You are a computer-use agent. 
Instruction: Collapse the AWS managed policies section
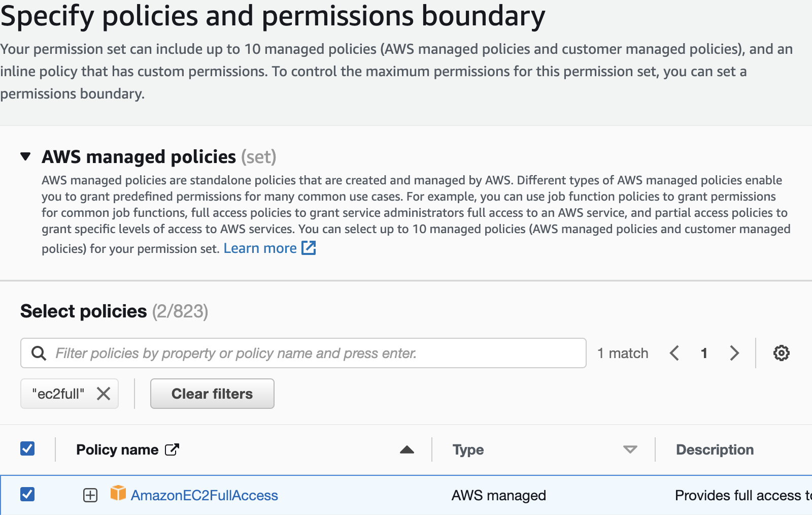point(25,156)
